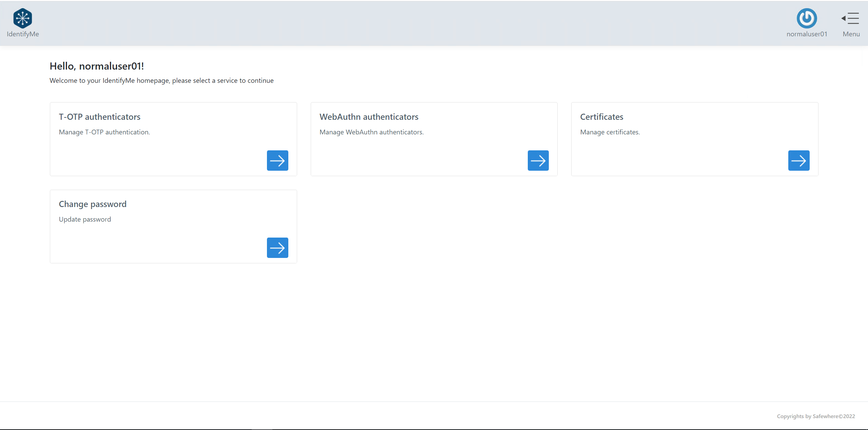Click the Change password card title
868x430 pixels.
pyautogui.click(x=93, y=204)
